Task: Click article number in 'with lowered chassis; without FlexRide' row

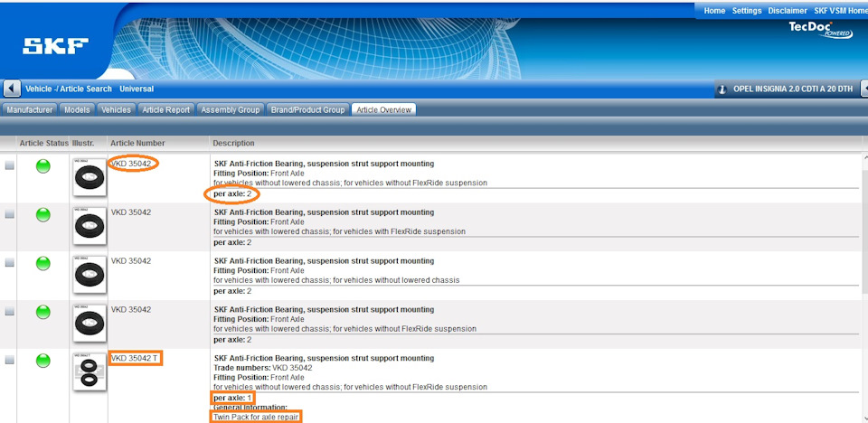Action: pos(130,309)
